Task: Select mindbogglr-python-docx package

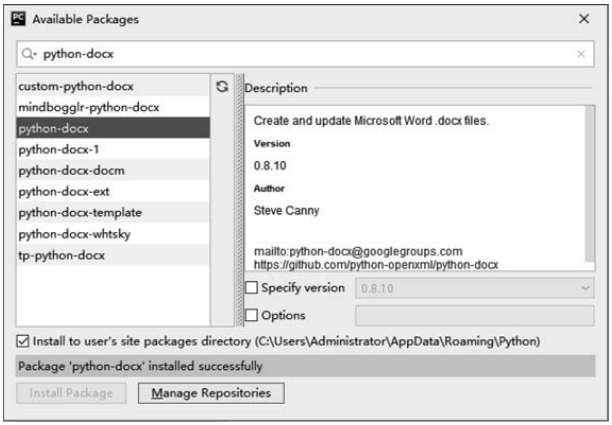Action: [x=88, y=107]
